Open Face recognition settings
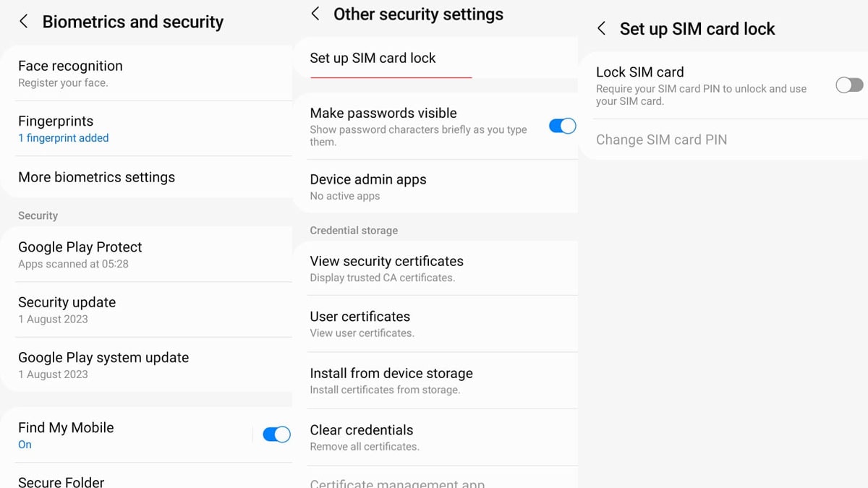This screenshot has width=868, height=488. (x=148, y=73)
